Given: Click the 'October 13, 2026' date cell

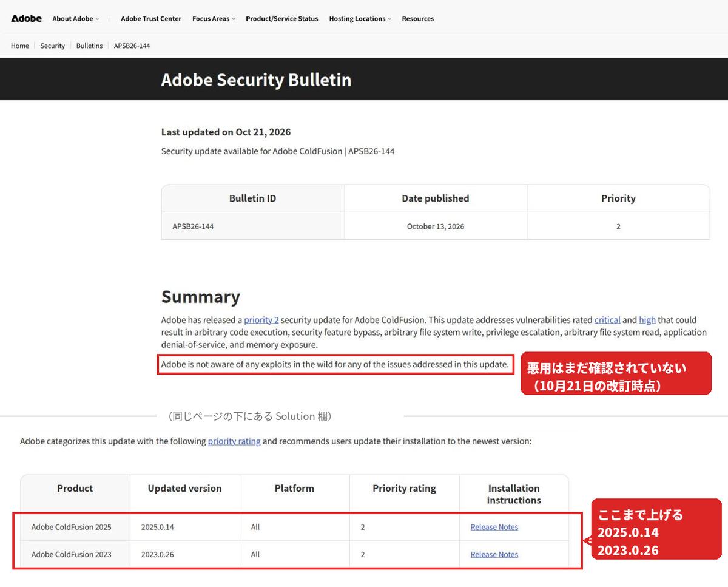Looking at the screenshot, I should 436,226.
